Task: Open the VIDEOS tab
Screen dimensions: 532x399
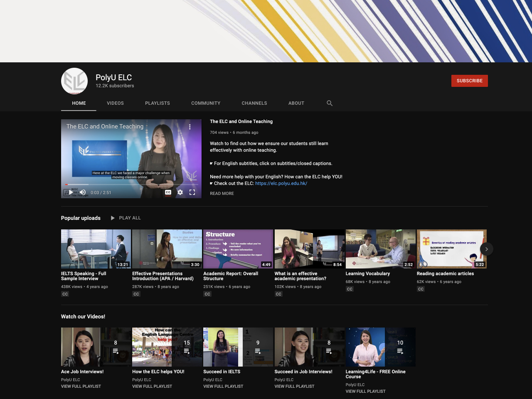Action: coord(115,103)
